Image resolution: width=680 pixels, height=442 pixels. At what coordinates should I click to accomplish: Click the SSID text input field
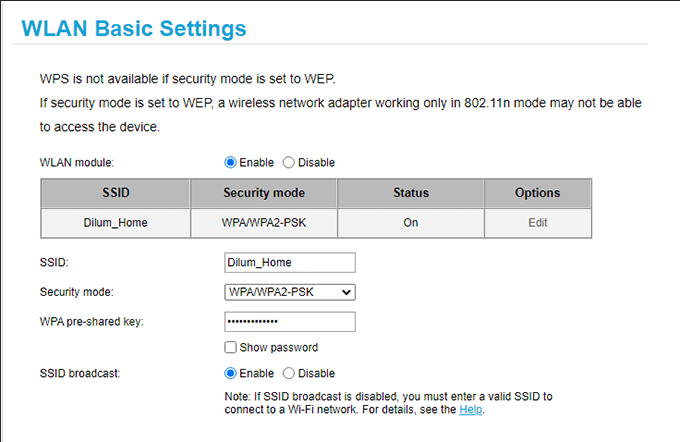click(290, 262)
